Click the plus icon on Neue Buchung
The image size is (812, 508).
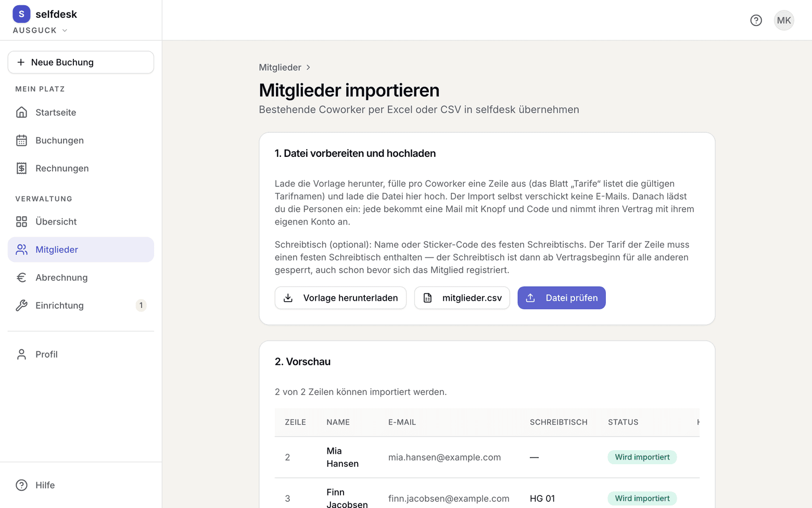coord(21,63)
